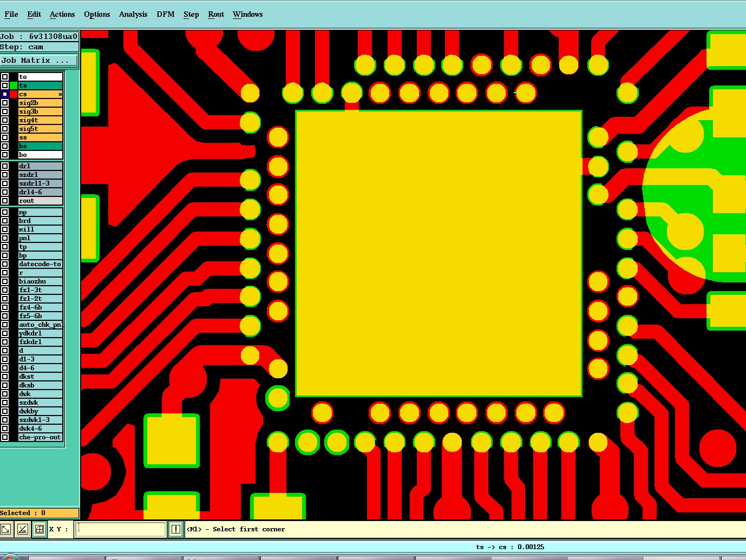The width and height of the screenshot is (746, 560).
Task: Select the sig4t layer name
Action: [x=41, y=120]
